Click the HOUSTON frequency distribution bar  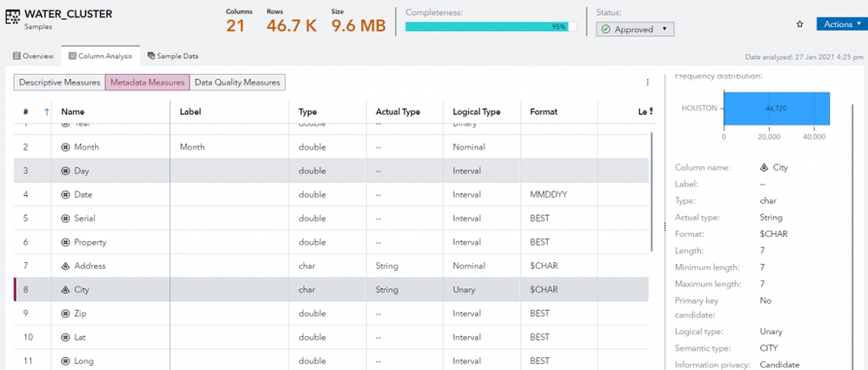(776, 110)
